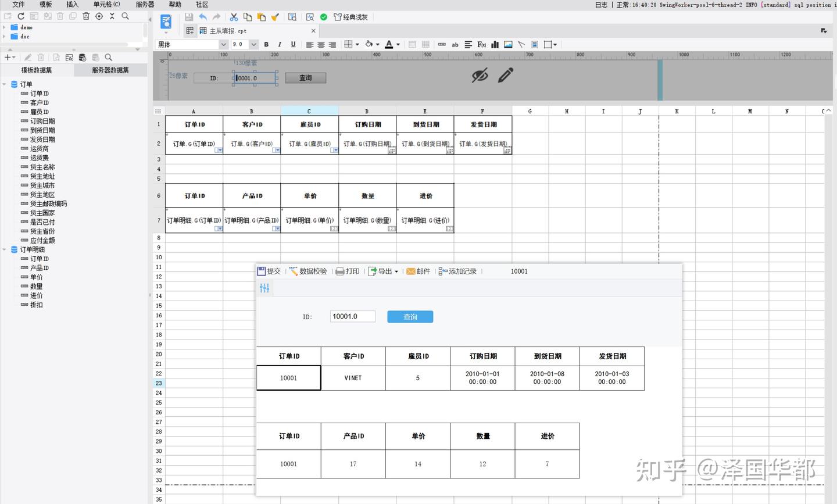This screenshot has height=504, width=837.
Task: Insert a chart into the cell
Action: pos(495,45)
